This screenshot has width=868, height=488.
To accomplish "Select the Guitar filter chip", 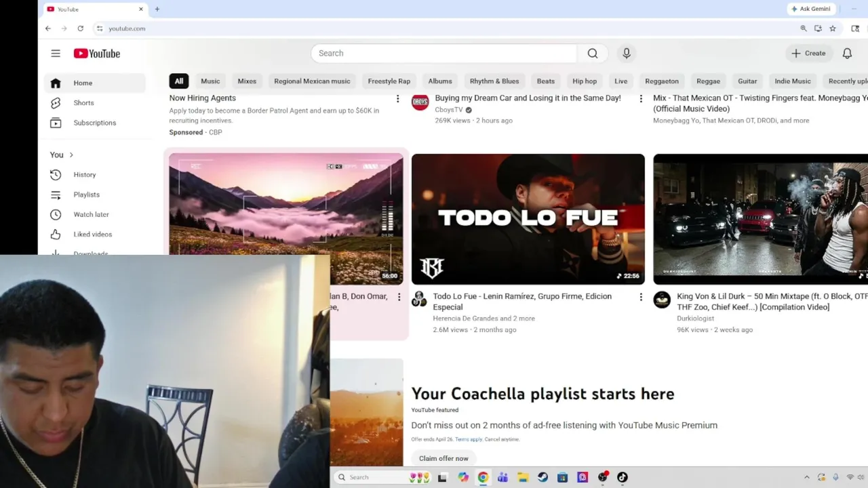I will [x=747, y=81].
